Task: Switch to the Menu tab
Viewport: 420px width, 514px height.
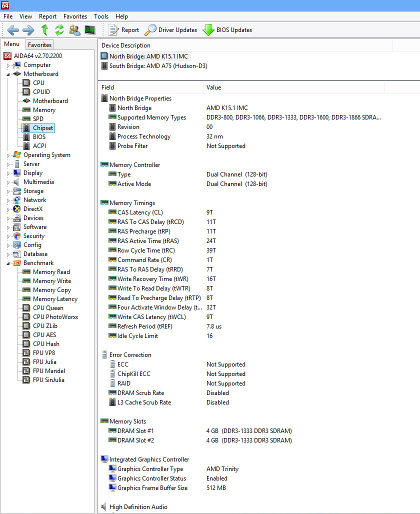Action: 12,44
